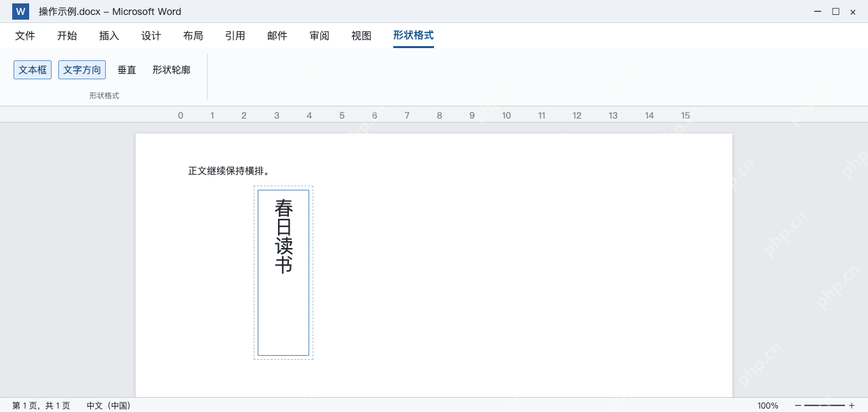The image size is (868, 412).
Task: Select the 形状格式 ribbon tab
Action: pyautogui.click(x=414, y=36)
